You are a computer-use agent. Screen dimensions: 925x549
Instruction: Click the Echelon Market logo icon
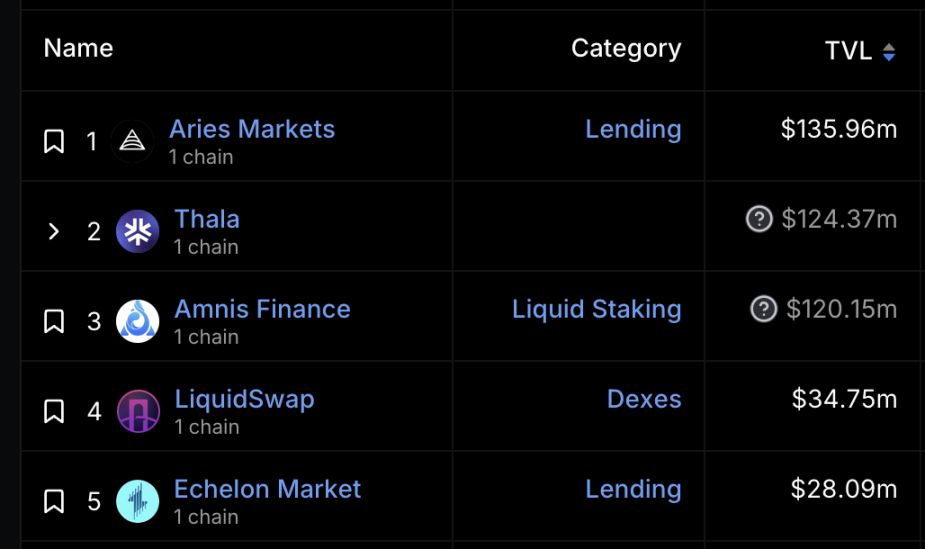pos(137,502)
